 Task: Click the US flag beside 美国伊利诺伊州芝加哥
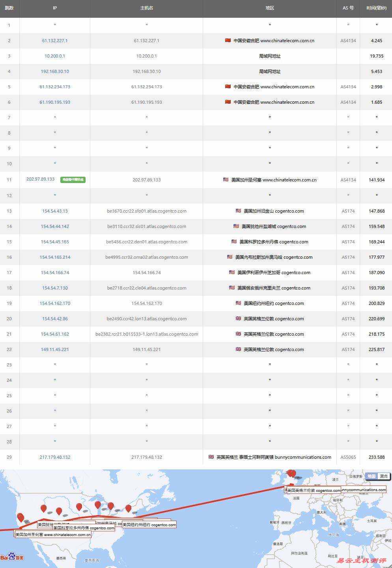tap(232, 272)
